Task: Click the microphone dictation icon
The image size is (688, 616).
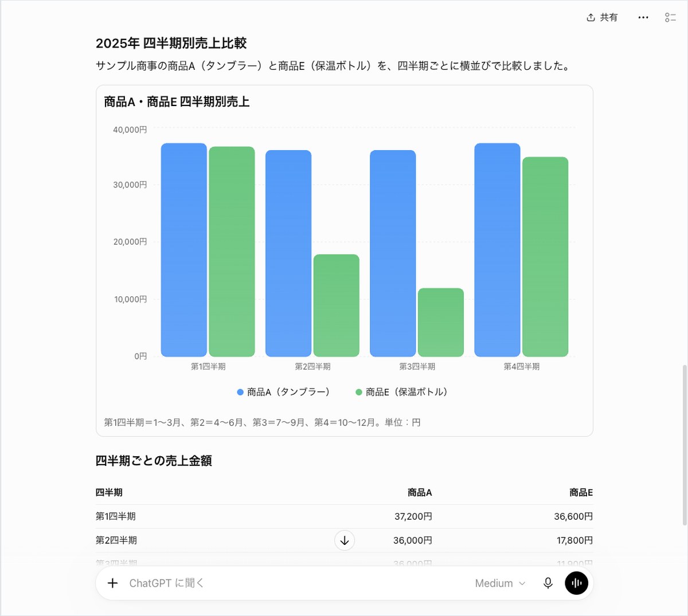Action: pos(548,583)
